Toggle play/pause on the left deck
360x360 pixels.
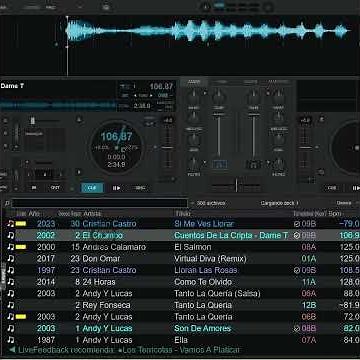point(116,188)
